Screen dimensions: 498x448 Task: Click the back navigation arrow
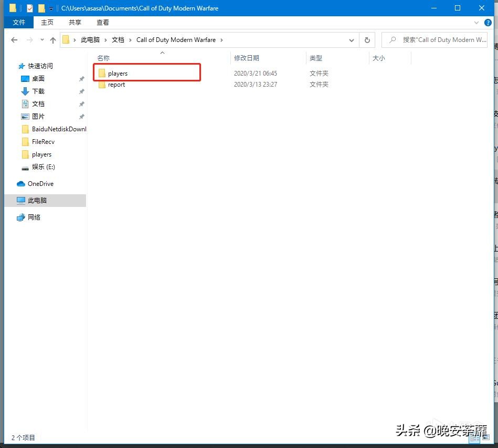pos(14,40)
